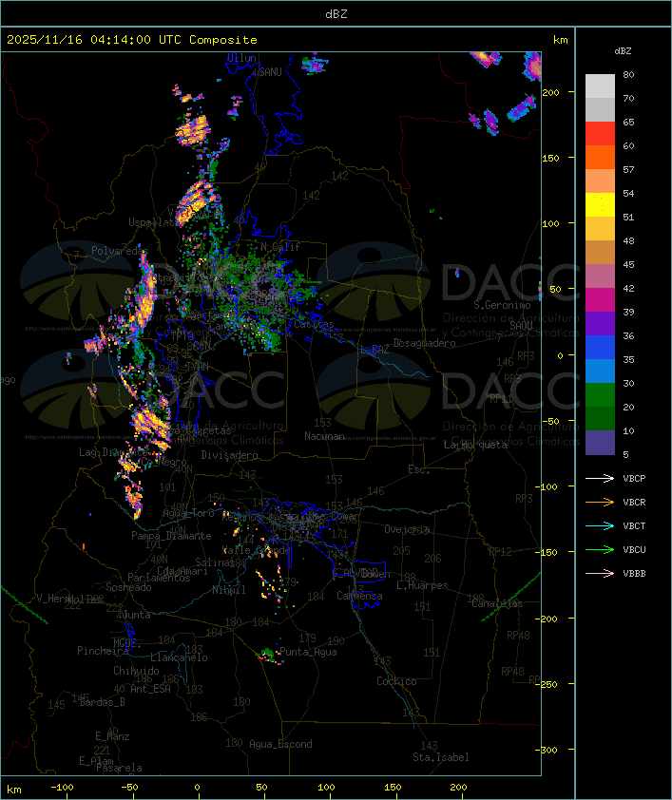Click the 'S.Geronimo' place label

point(502,305)
